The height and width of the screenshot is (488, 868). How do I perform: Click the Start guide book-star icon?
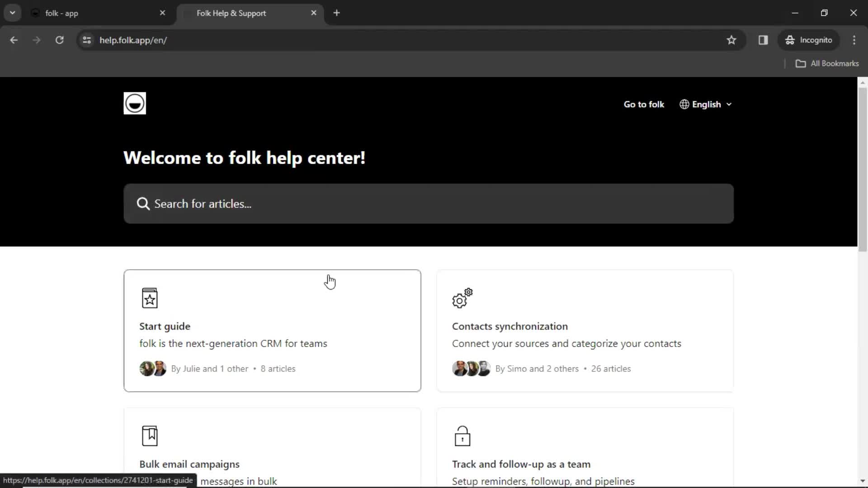150,298
